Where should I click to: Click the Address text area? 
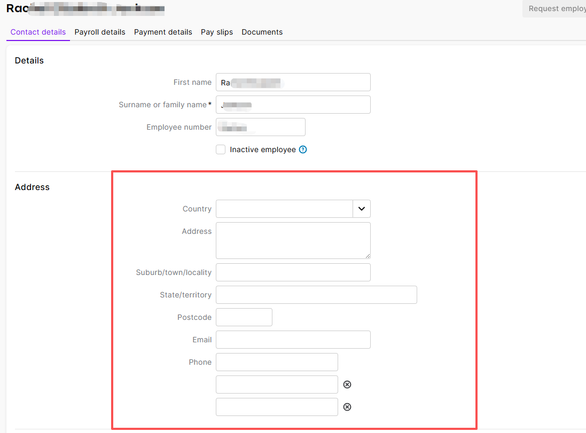[x=293, y=241]
